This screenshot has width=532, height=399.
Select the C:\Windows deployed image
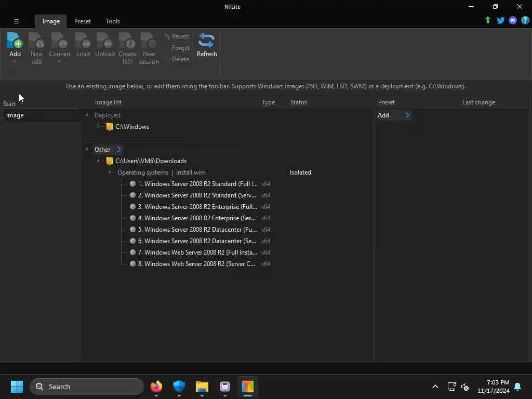click(x=132, y=127)
